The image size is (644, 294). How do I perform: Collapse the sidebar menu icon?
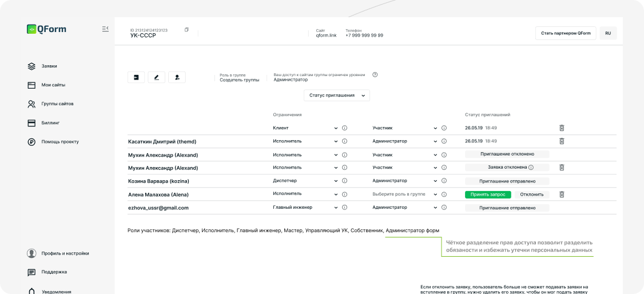click(x=105, y=29)
